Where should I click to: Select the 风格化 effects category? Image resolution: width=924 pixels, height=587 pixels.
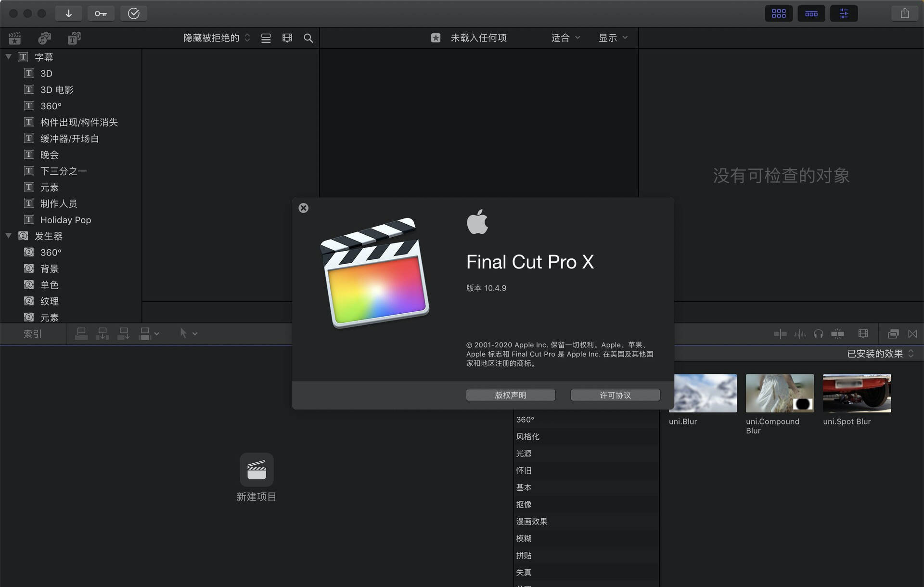pos(586,437)
